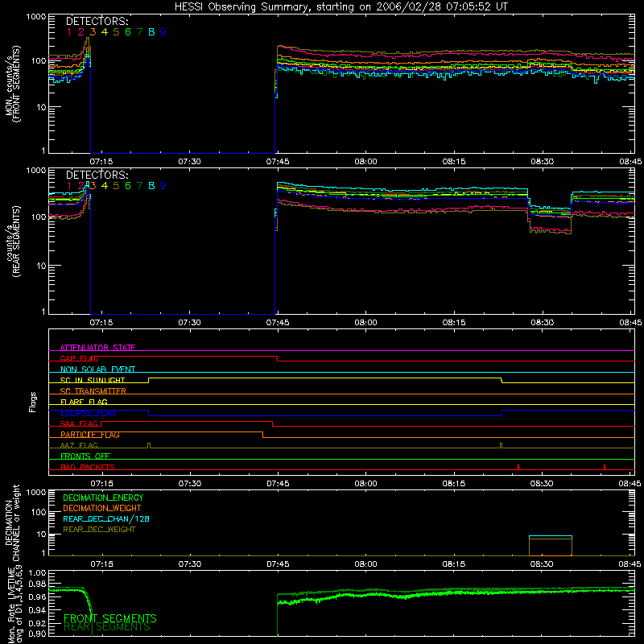Click the 0.98 livetime y-axis value
Viewport: 644px width, 644px height.
click(38, 584)
